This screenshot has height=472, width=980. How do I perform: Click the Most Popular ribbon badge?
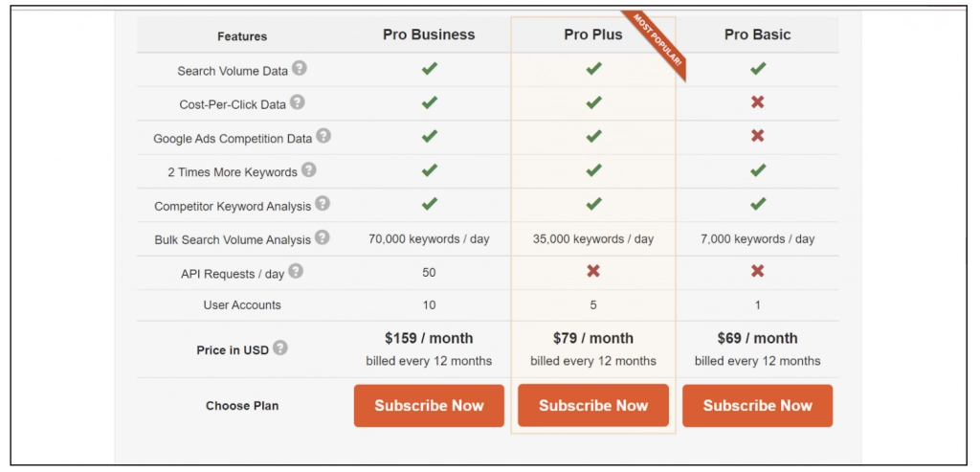657,45
